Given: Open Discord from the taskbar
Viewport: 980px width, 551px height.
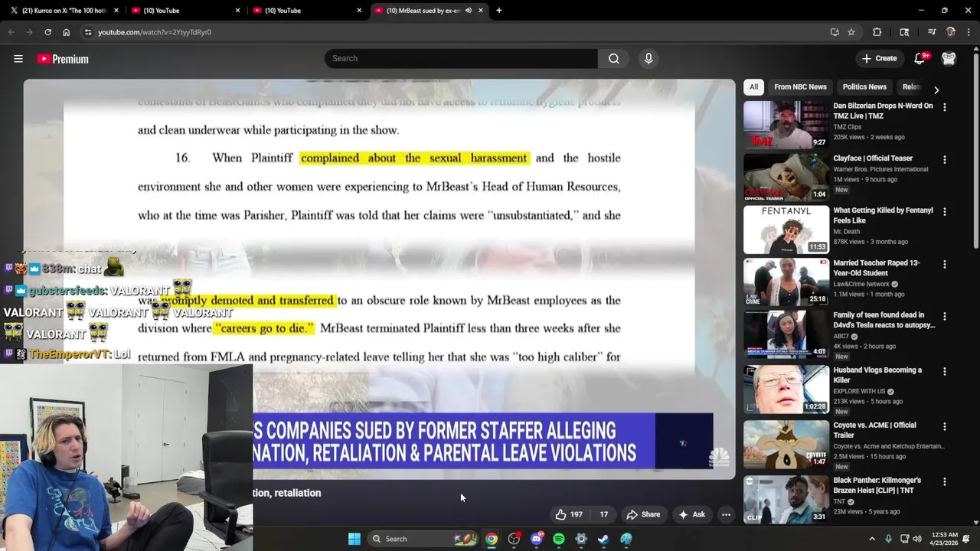Looking at the screenshot, I should pyautogui.click(x=536, y=539).
